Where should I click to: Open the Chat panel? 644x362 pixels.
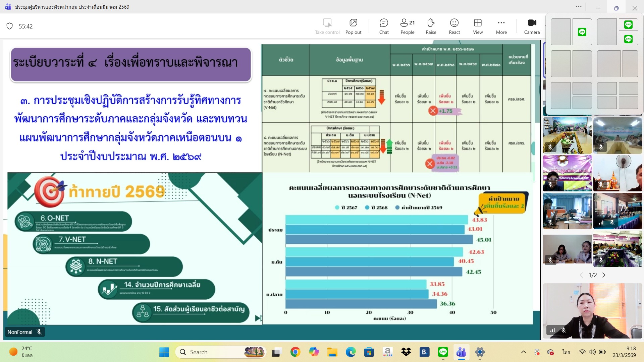(384, 26)
